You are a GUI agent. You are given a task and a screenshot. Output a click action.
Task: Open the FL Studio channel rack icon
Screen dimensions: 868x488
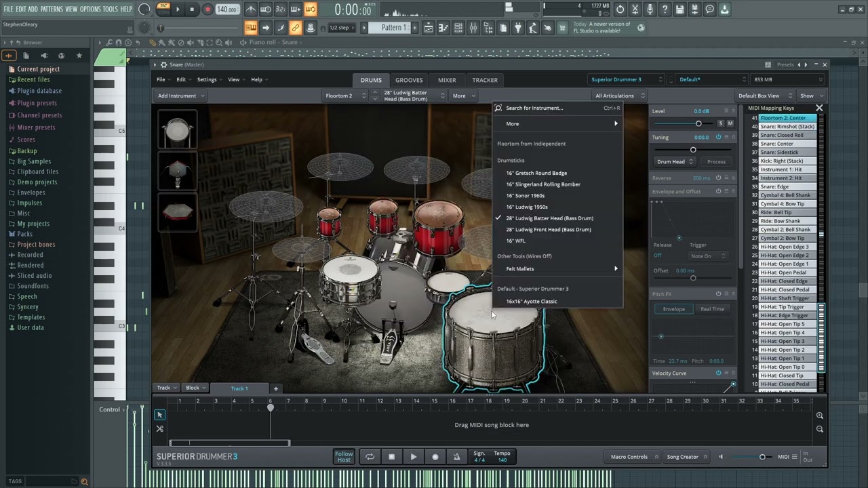[458, 28]
